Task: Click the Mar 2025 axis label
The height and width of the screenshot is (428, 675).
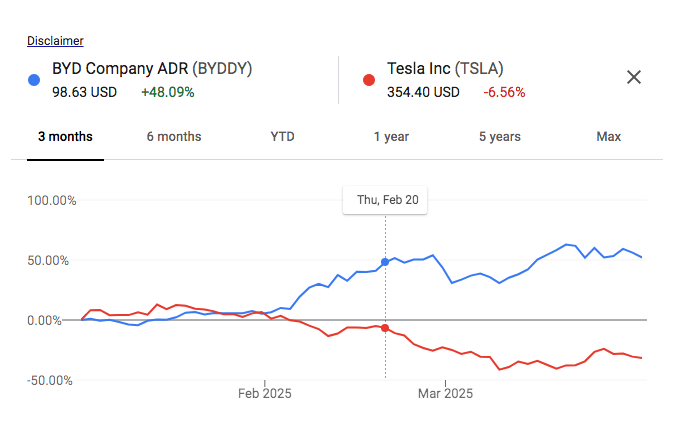Action: 445,394
